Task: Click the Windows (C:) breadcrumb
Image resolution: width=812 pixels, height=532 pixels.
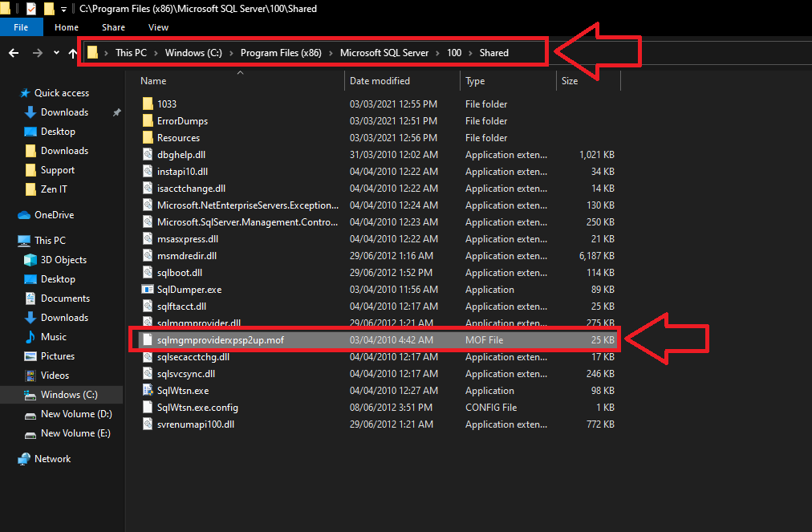Action: [x=193, y=53]
